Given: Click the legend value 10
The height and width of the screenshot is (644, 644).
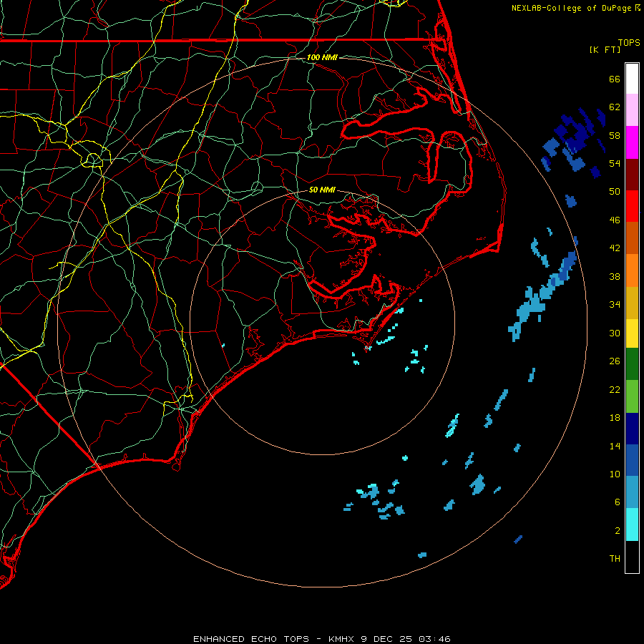Looking at the screenshot, I should coord(615,474).
